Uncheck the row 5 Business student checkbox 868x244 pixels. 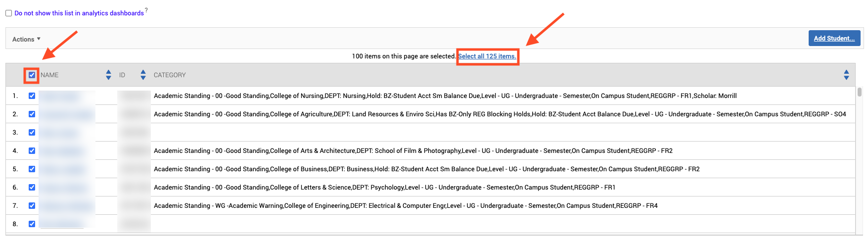(32, 169)
